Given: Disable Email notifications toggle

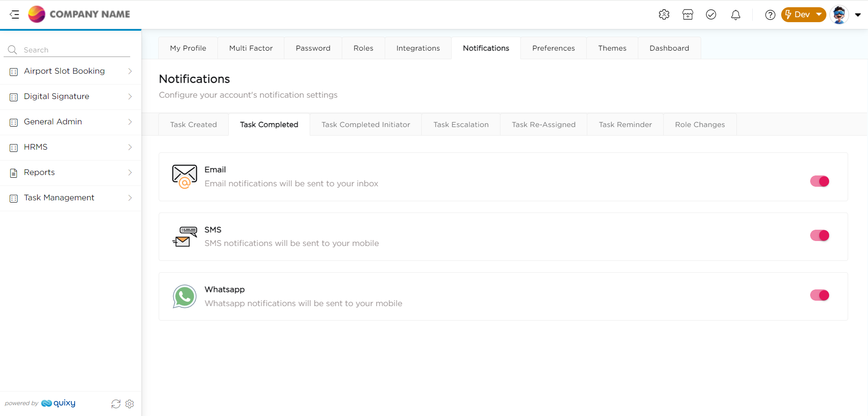Looking at the screenshot, I should 819,181.
